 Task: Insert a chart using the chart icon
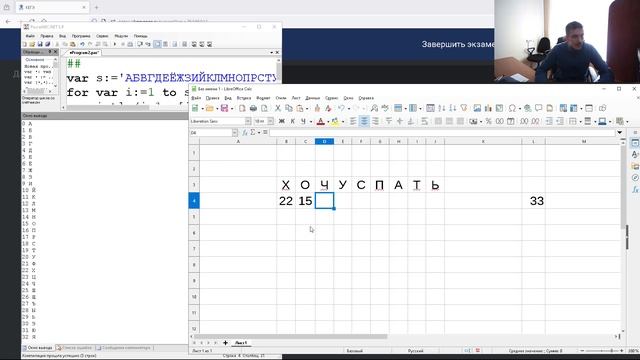point(488,108)
